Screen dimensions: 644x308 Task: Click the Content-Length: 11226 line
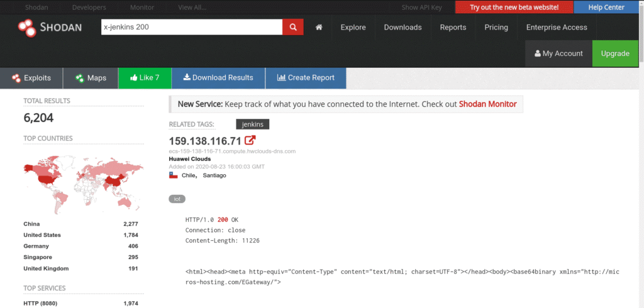click(x=222, y=241)
